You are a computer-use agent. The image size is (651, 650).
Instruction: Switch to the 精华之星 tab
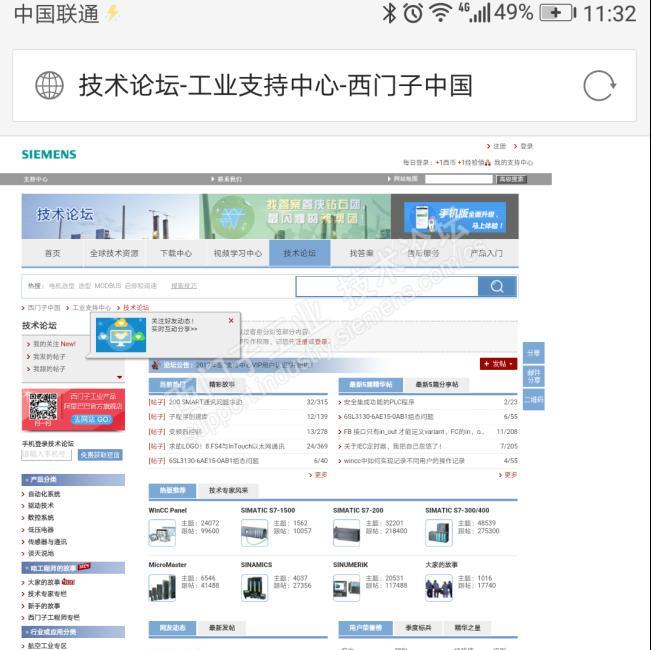coord(467,628)
